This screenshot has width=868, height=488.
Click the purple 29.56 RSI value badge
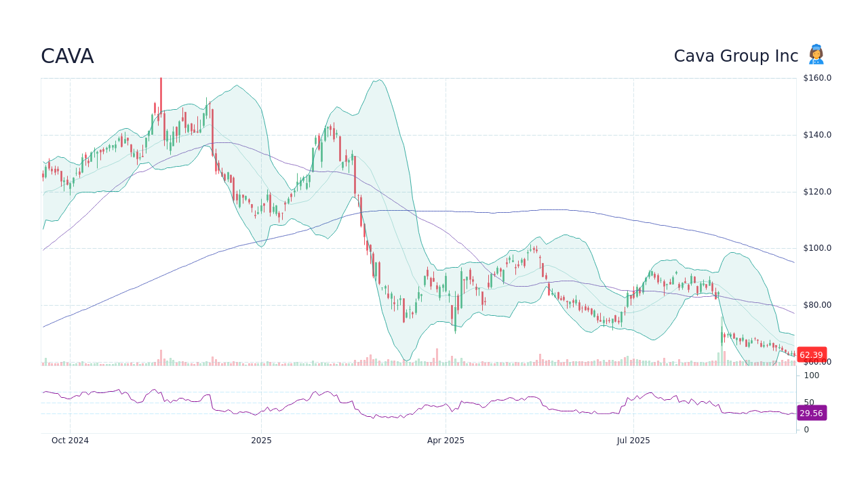pos(812,413)
